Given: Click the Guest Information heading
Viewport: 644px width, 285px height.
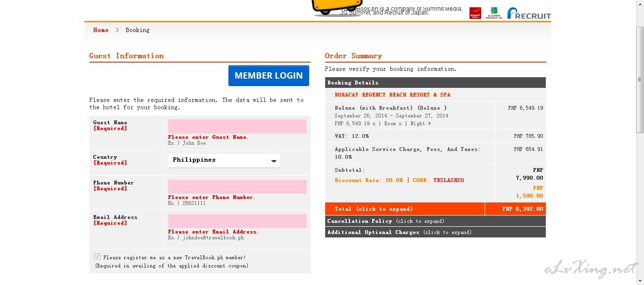Looking at the screenshot, I should coord(126,56).
